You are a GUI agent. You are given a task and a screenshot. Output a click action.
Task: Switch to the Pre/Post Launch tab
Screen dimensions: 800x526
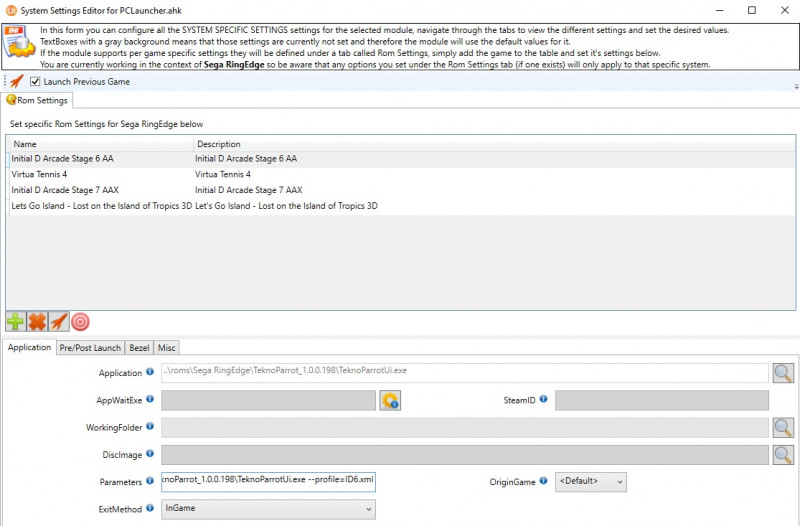(x=90, y=348)
